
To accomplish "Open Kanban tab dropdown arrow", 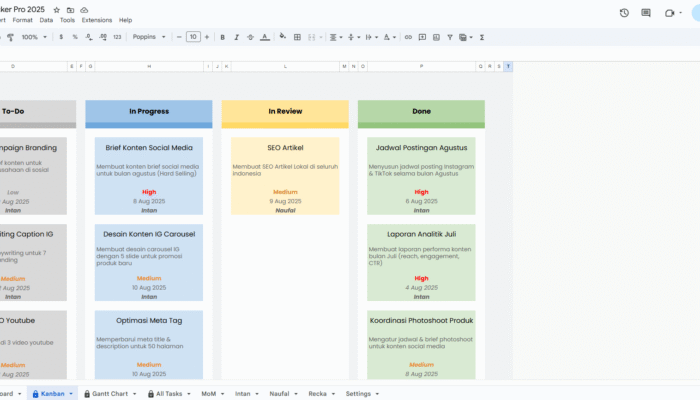I will (71, 394).
